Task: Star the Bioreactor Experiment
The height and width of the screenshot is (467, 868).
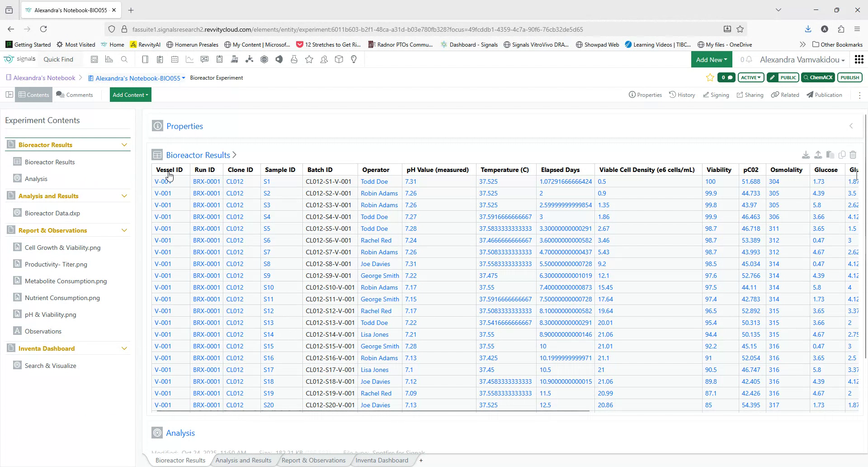Action: pos(710,77)
